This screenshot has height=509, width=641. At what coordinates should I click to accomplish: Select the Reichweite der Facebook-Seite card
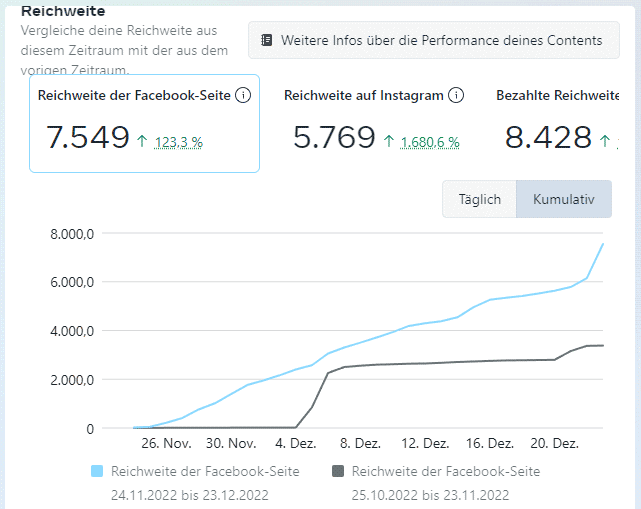pos(144,123)
